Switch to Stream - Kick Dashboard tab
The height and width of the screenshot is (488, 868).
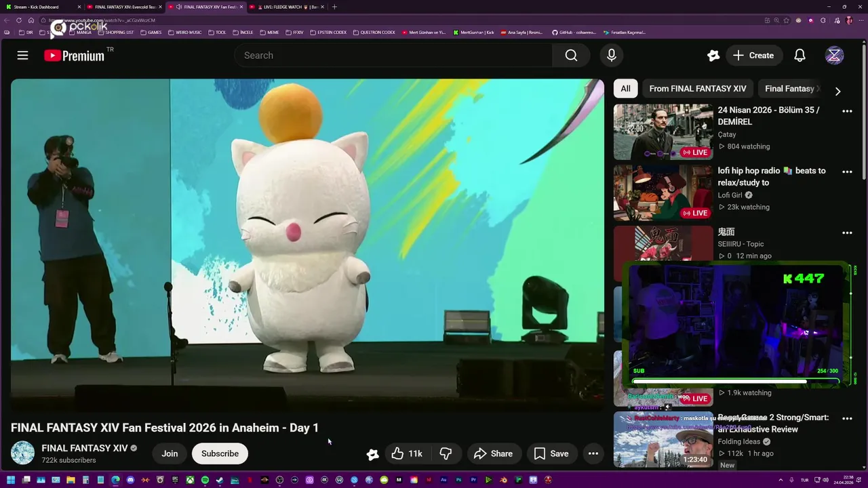coord(42,7)
